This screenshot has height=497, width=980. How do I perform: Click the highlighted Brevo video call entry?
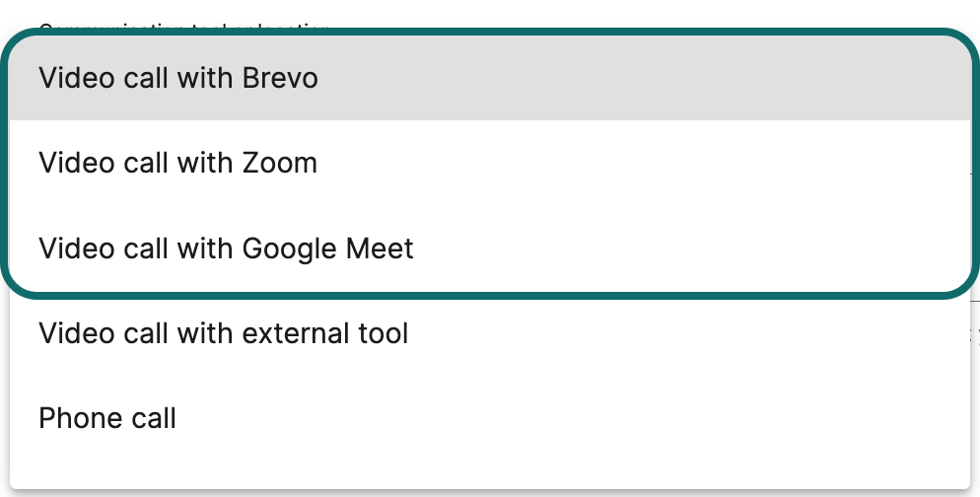click(177, 78)
